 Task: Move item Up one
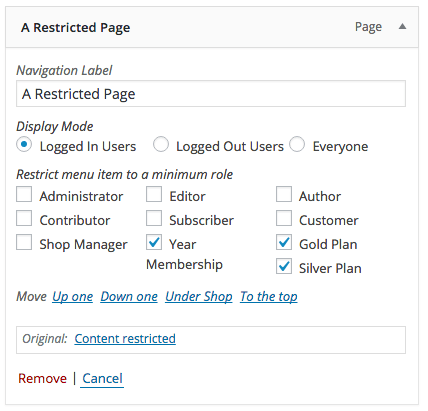tap(73, 296)
